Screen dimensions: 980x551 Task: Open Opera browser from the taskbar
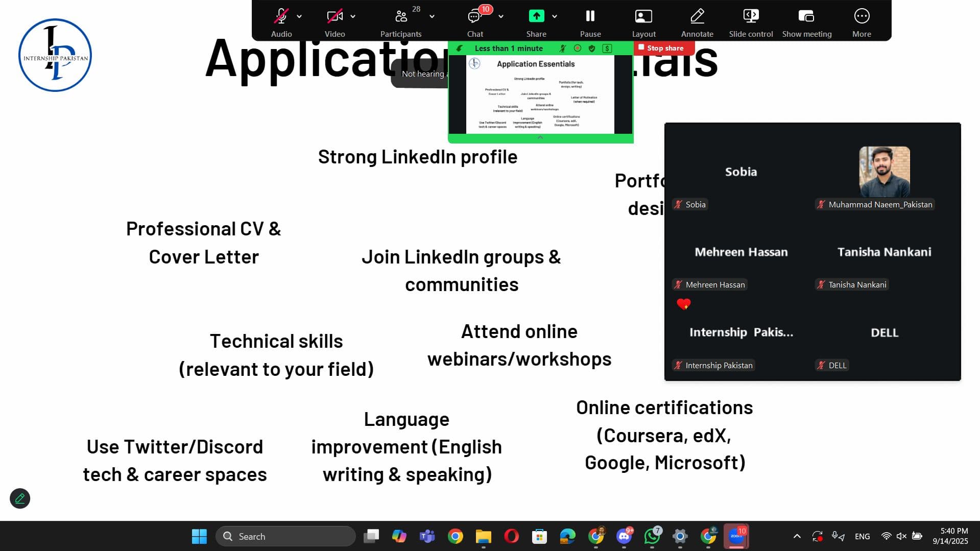tap(511, 536)
